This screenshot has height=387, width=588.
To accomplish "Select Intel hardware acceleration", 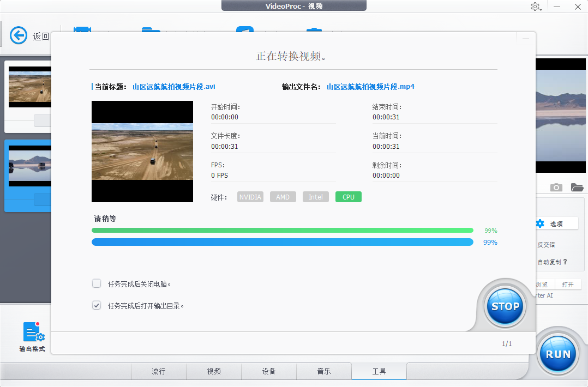I will coord(315,197).
